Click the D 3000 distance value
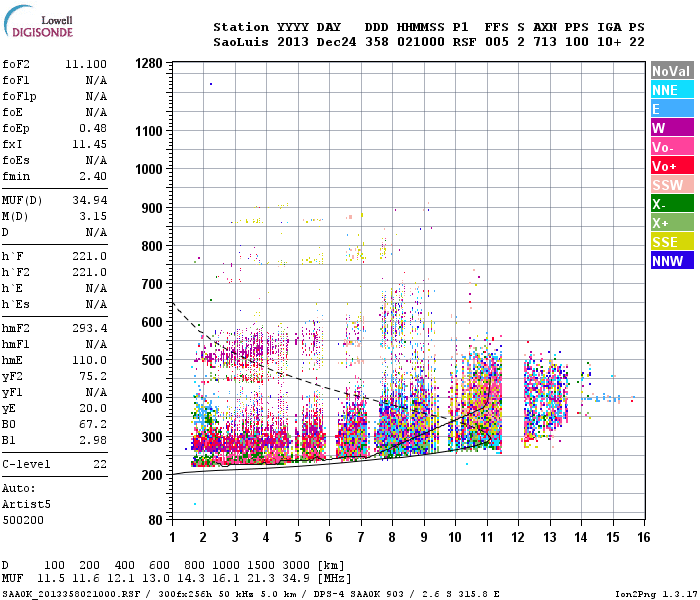Image resolution: width=700 pixels, height=600 pixels. coord(296,565)
